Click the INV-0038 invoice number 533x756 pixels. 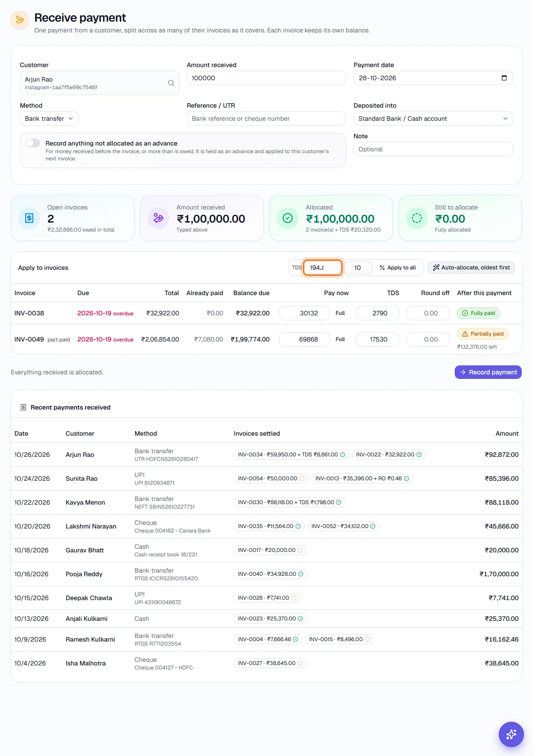pos(29,313)
